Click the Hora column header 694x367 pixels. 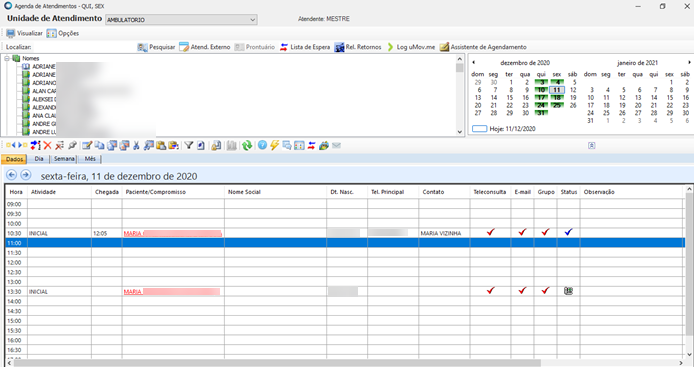pyautogui.click(x=16, y=192)
